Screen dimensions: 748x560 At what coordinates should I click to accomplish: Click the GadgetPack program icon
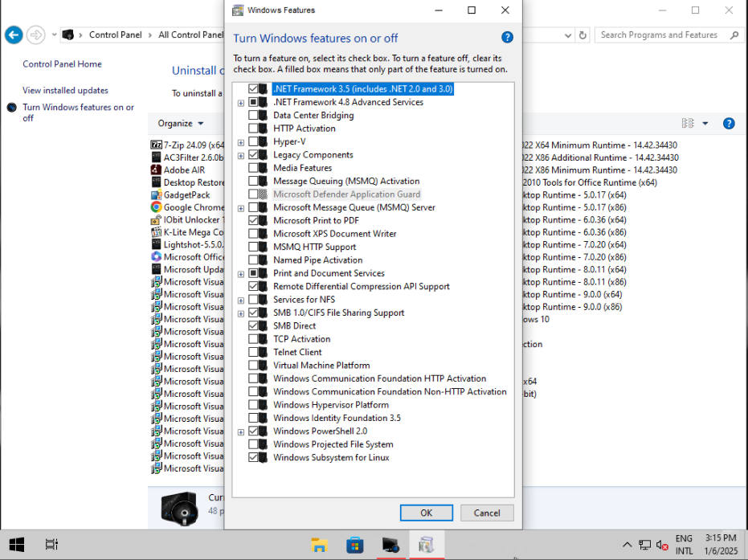click(156, 194)
